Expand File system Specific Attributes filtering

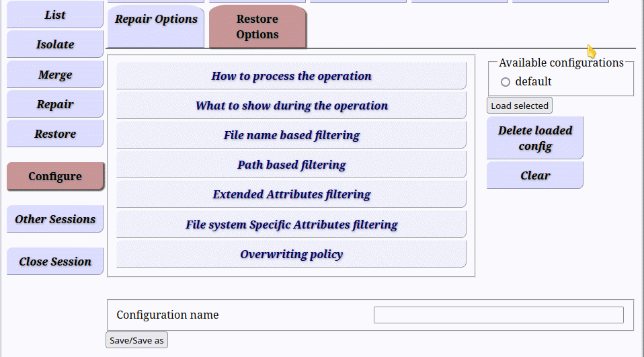pyautogui.click(x=291, y=225)
